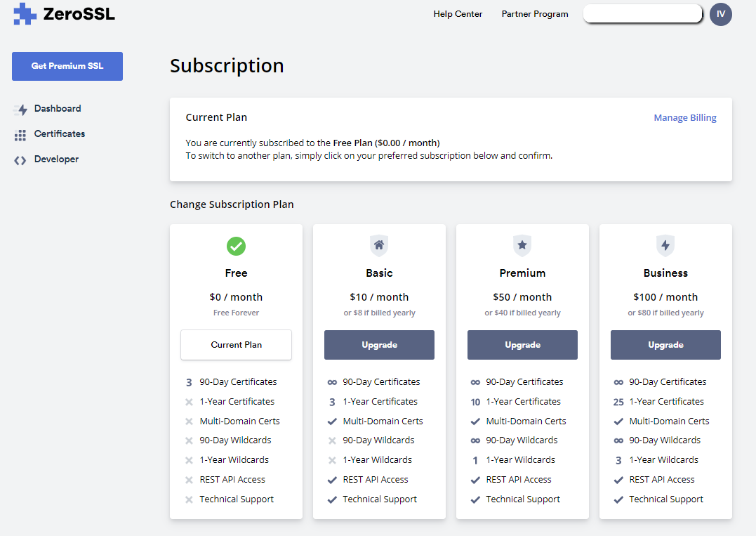Click the Premium plan star shield icon
Screen dimensions: 756x536
coord(522,246)
